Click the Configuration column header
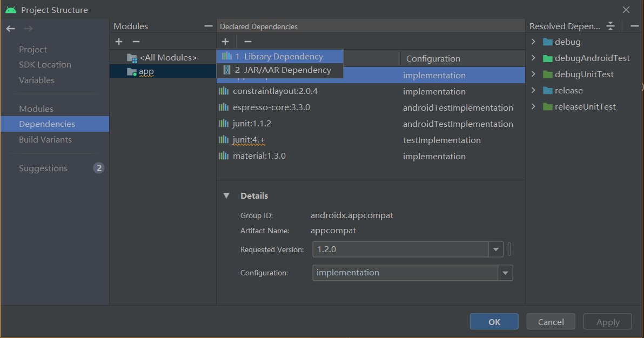Screen dimensions: 644x338 coord(462,58)
